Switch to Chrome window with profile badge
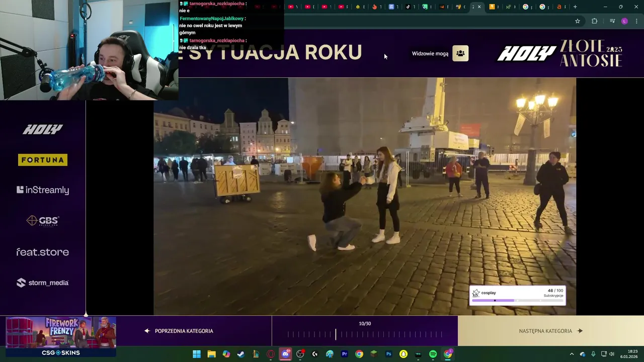644x362 pixels. tap(448, 354)
